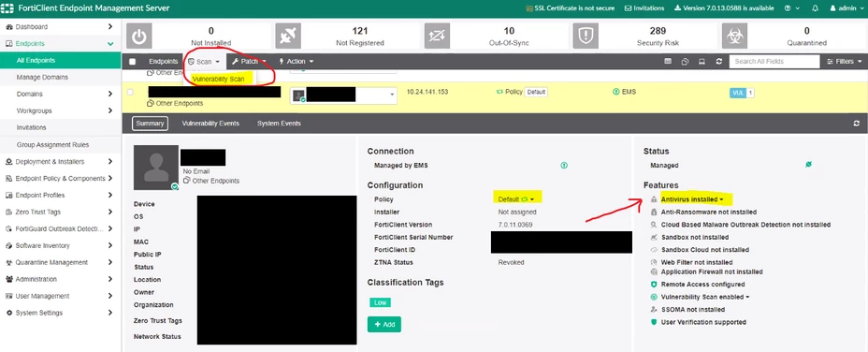Open Group Assignment Rules
868x352 pixels.
[x=60, y=145]
